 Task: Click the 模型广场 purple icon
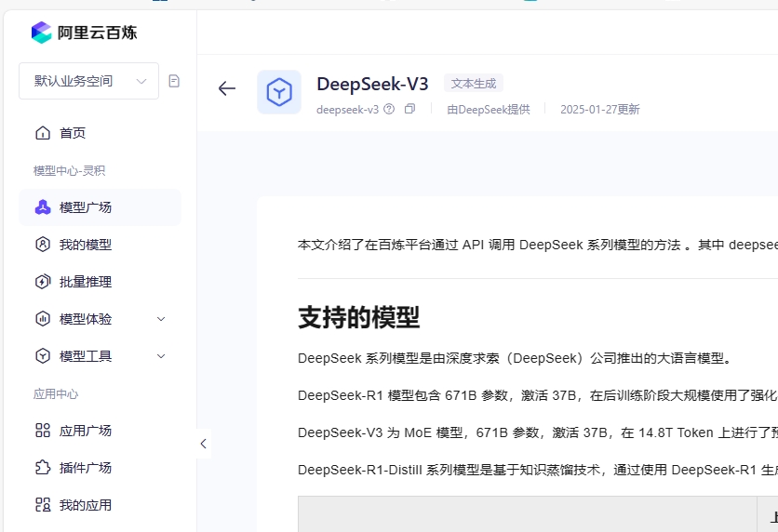(43, 207)
